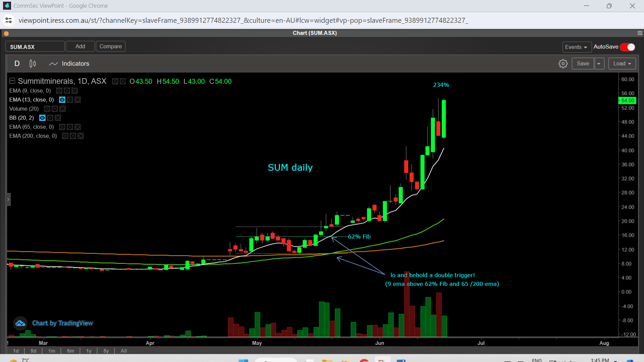Click the TradingView cloud logo icon
The image size is (644, 362).
coord(20,323)
